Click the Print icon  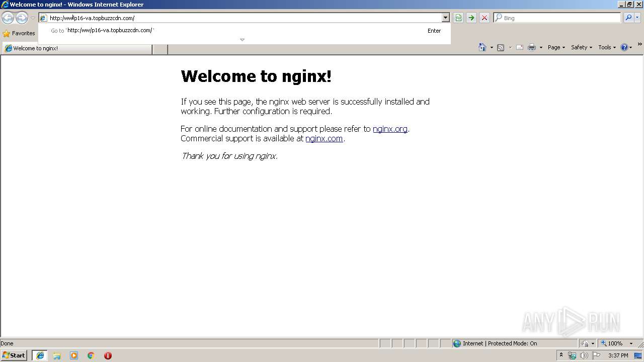click(x=532, y=48)
